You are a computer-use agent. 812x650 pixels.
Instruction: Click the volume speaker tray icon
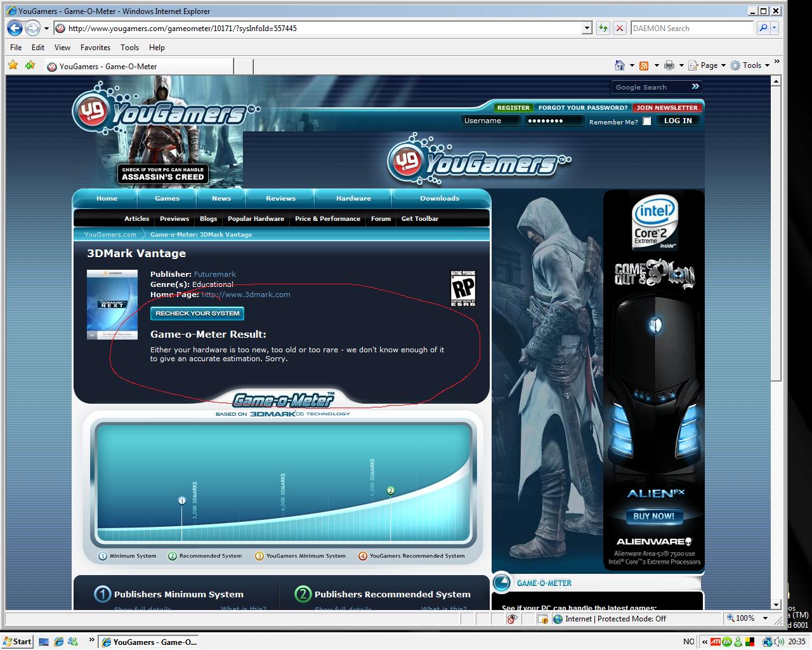click(x=778, y=642)
